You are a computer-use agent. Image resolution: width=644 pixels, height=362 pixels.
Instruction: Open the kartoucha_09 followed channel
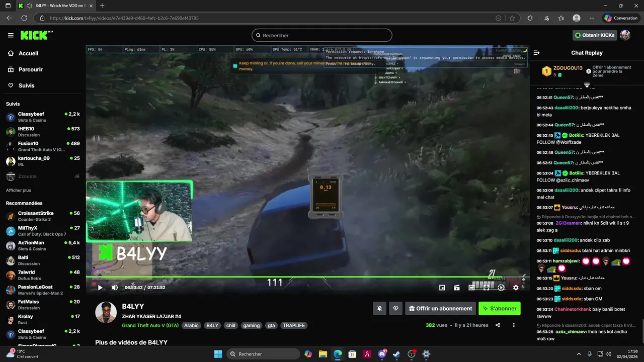tap(43, 161)
